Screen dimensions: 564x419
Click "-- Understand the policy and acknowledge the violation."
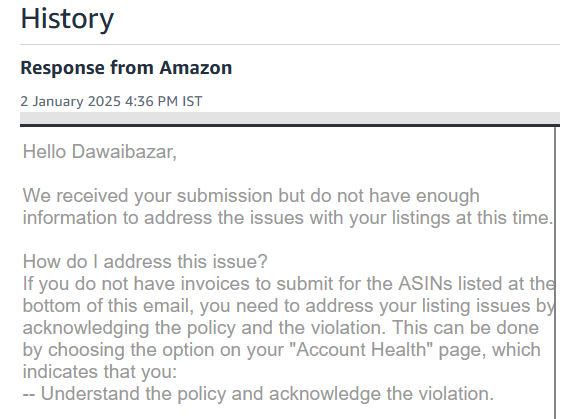click(x=258, y=393)
